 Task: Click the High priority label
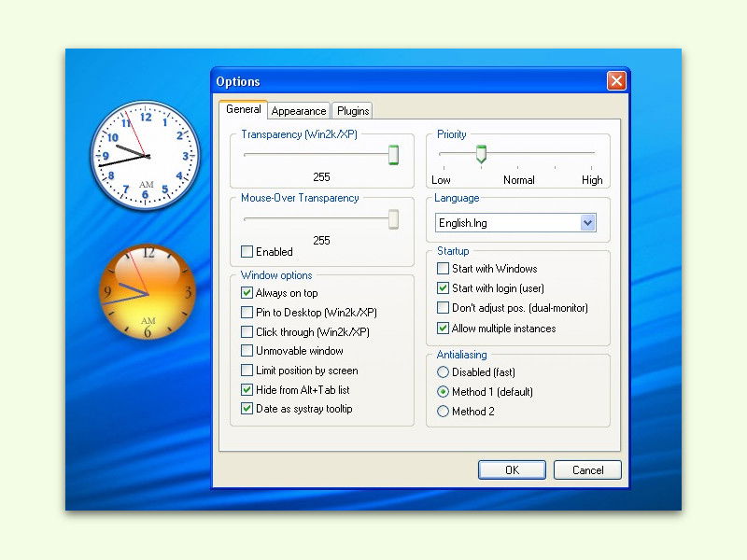point(592,180)
